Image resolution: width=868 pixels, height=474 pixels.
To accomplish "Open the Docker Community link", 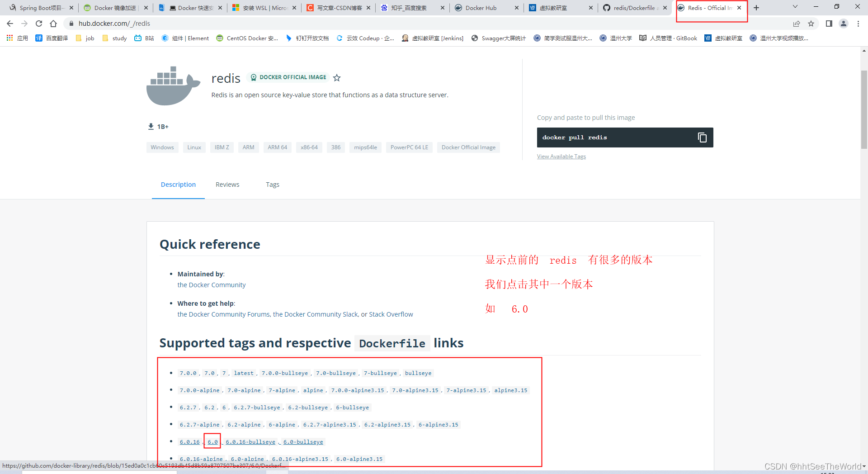I will point(212,285).
